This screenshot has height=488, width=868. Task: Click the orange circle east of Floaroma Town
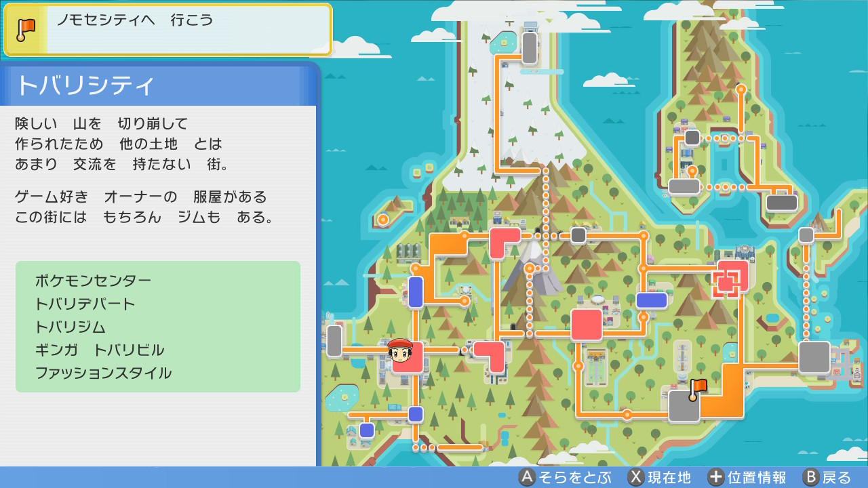coord(465,301)
